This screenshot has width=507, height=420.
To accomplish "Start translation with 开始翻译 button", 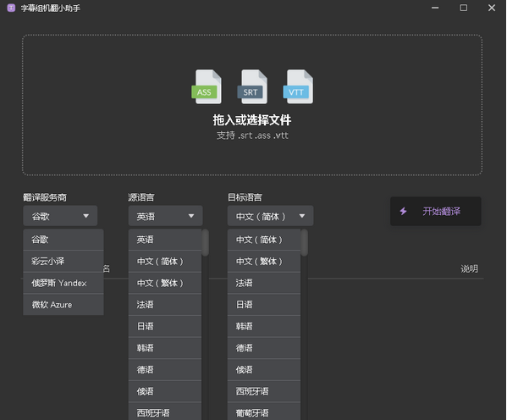I will (436, 212).
